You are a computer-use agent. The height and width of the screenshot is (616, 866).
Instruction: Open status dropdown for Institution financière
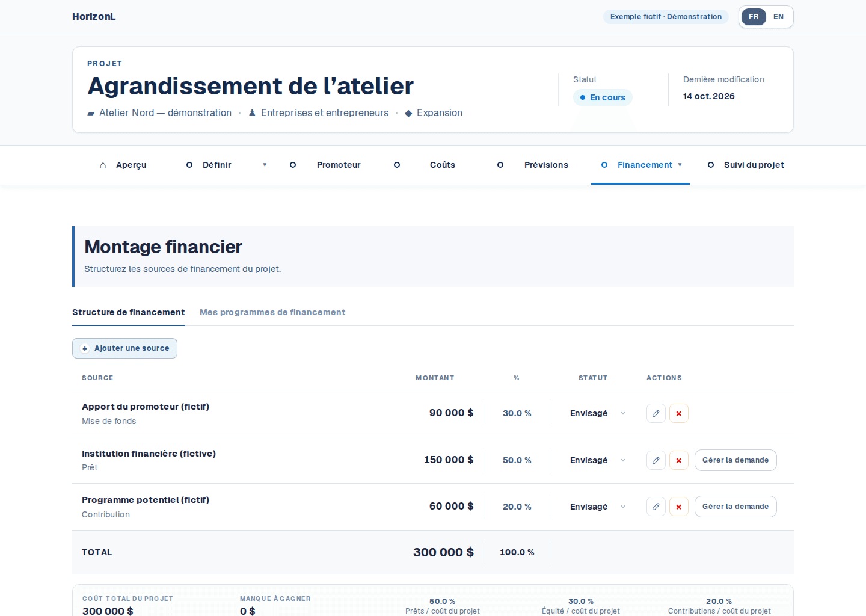(598, 460)
